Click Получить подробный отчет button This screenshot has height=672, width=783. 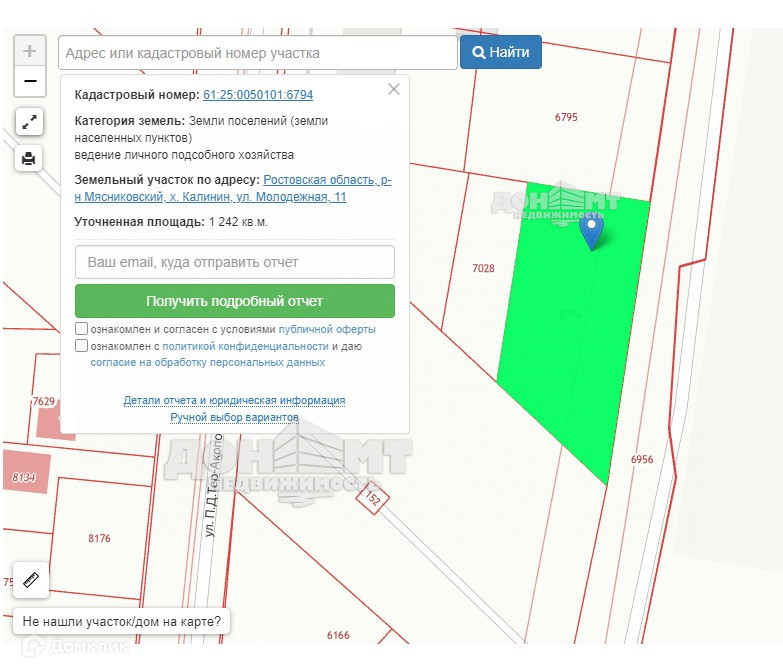point(235,301)
